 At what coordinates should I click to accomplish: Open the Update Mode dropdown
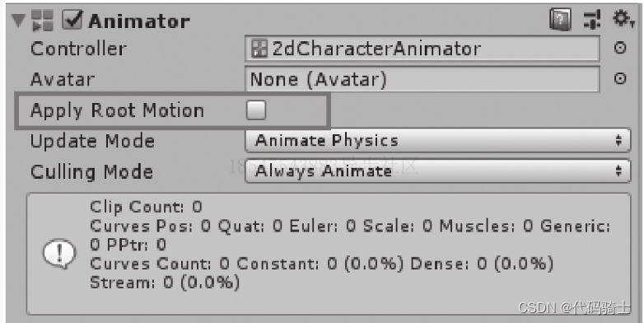(x=438, y=141)
